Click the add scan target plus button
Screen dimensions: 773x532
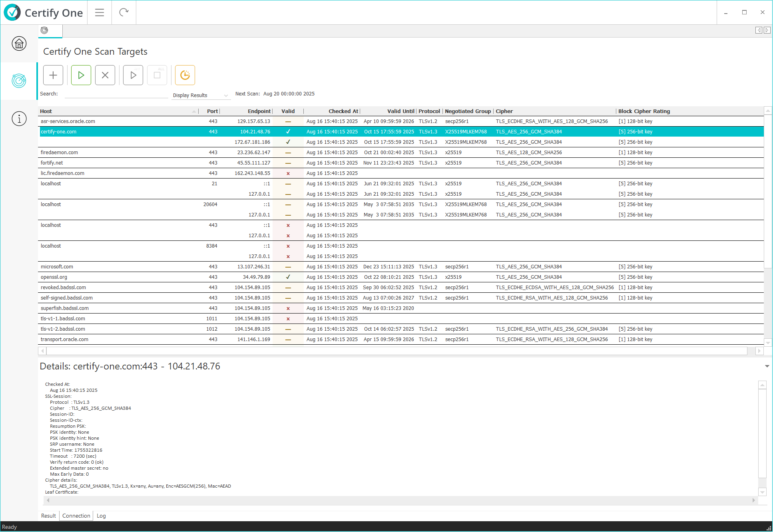53,75
